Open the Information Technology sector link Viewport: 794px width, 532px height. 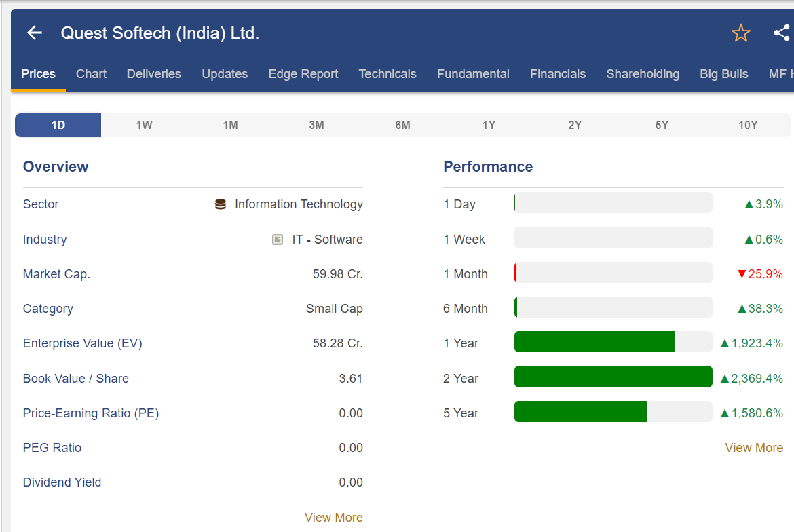point(299,204)
